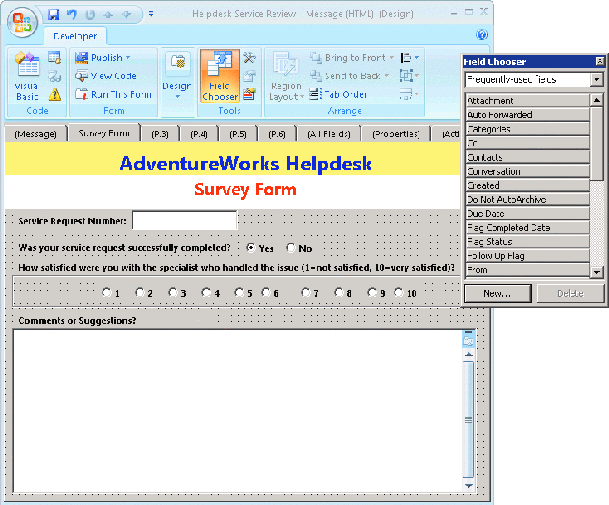The image size is (609, 505).
Task: Run This Form
Action: coord(113,94)
